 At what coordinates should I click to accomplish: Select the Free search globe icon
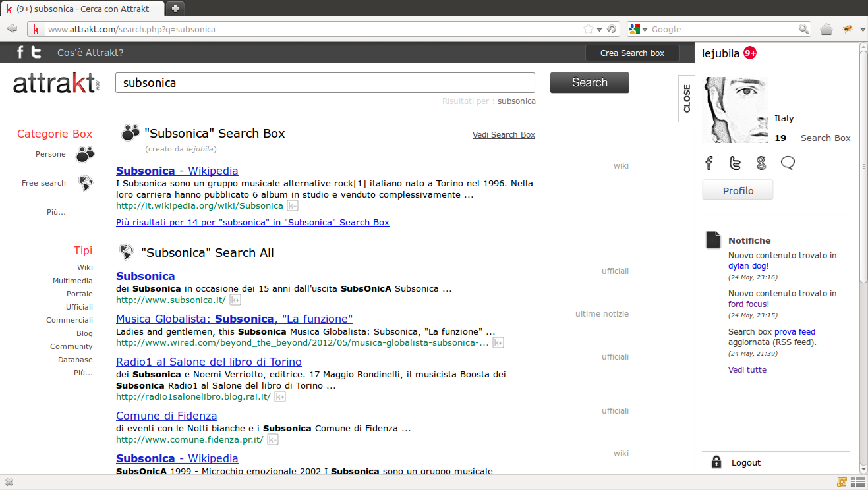pos(85,183)
